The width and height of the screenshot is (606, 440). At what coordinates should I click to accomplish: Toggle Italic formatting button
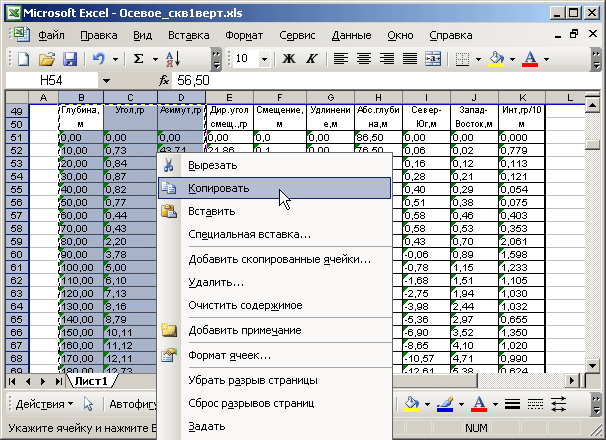[311, 59]
